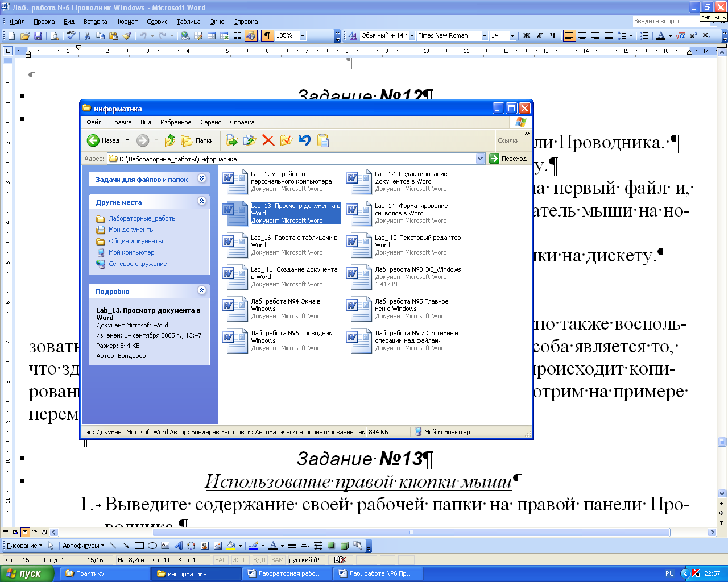Select the Line drawing tool
Screen dimensions: 728x582
pos(113,546)
